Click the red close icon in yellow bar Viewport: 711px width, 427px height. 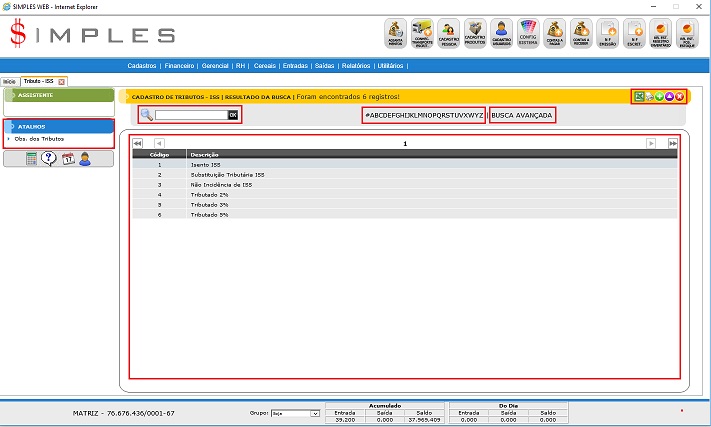point(679,96)
